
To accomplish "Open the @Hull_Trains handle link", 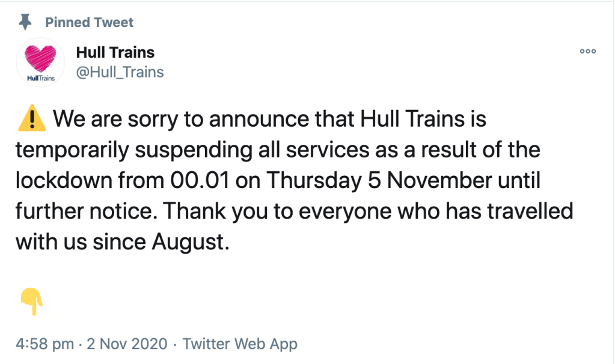I will pyautogui.click(x=120, y=72).
